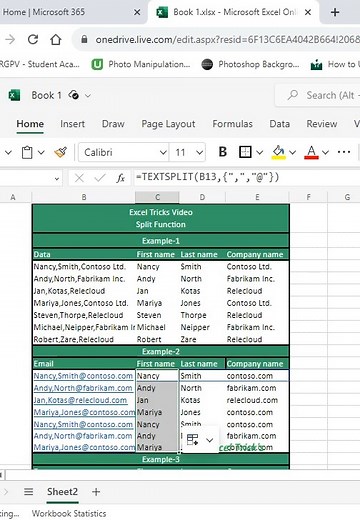The width and height of the screenshot is (360, 520).
Task: Select column B header
Action: (x=84, y=197)
